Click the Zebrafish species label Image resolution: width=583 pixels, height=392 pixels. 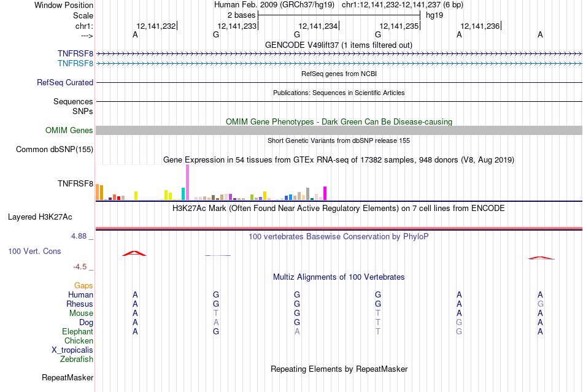tap(77, 359)
